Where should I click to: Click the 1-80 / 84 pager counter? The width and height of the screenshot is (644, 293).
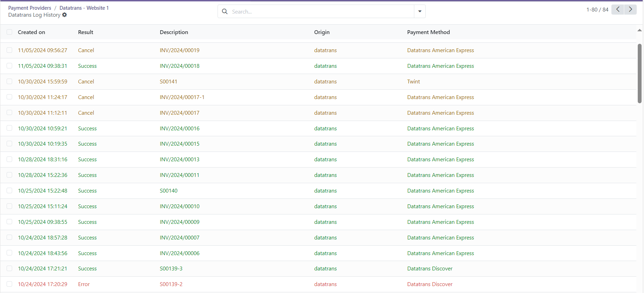coord(597,10)
